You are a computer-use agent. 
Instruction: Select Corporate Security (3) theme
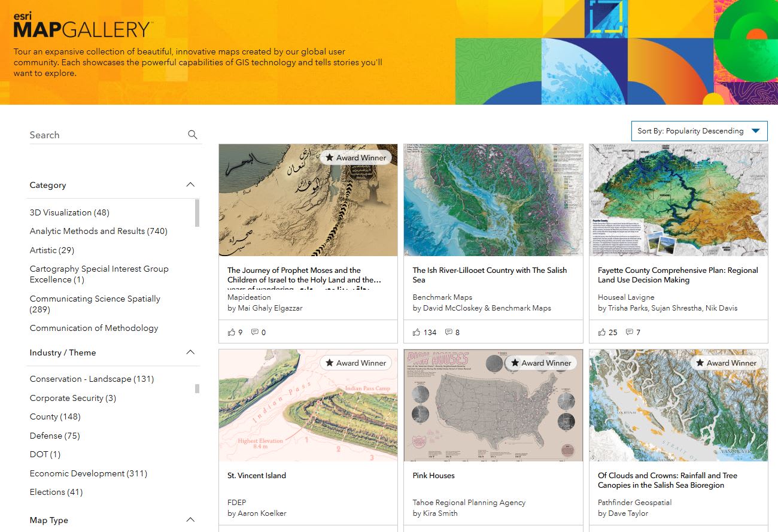[x=73, y=398]
